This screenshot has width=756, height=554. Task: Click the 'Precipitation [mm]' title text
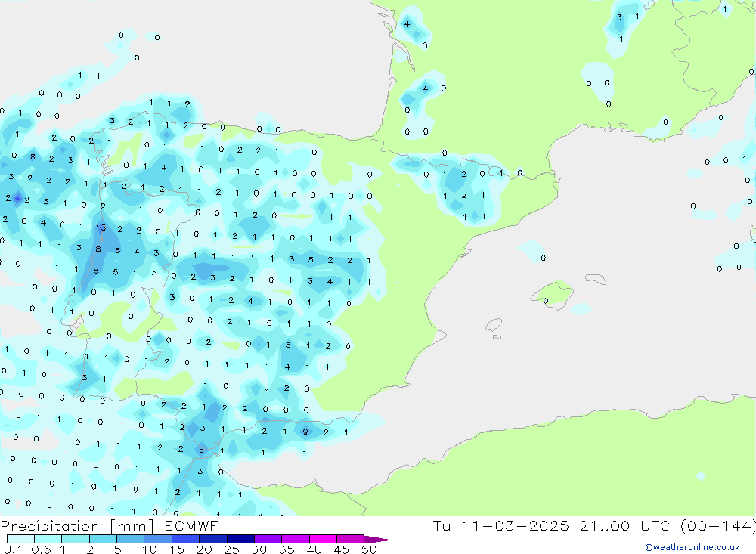click(x=77, y=526)
